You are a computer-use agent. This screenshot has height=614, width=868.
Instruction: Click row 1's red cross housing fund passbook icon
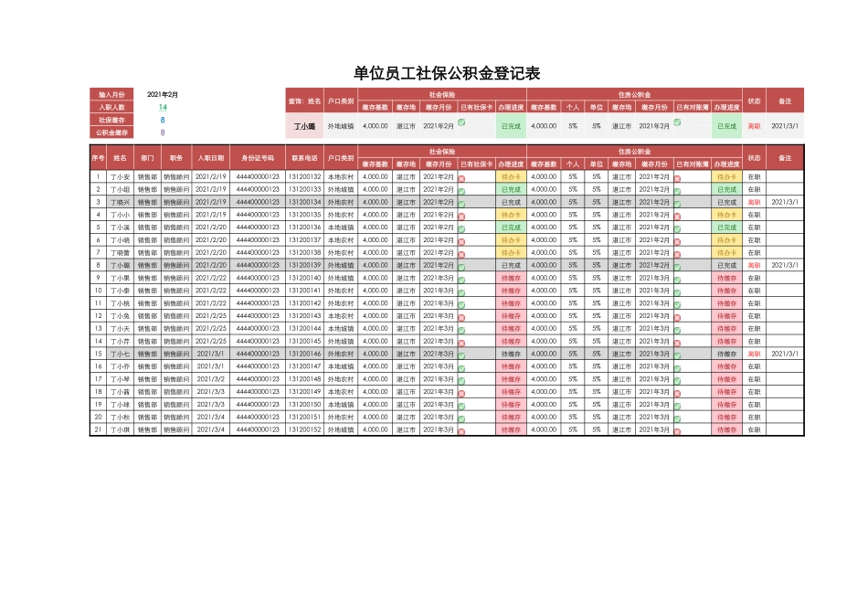tap(678, 179)
